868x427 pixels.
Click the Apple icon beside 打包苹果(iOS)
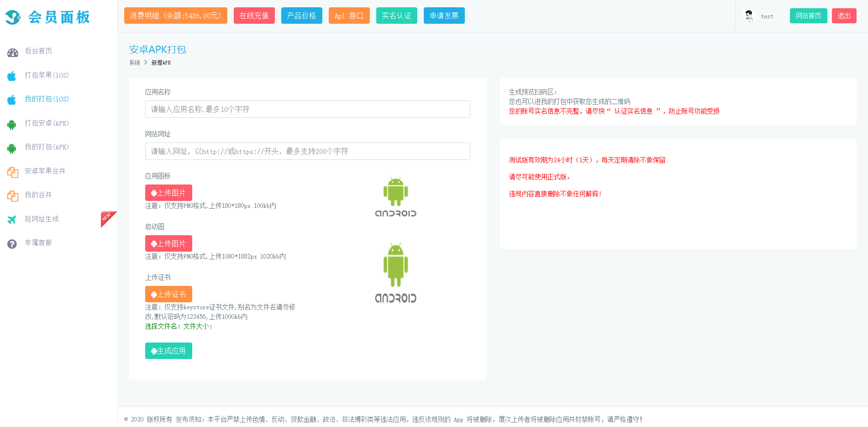(12, 76)
